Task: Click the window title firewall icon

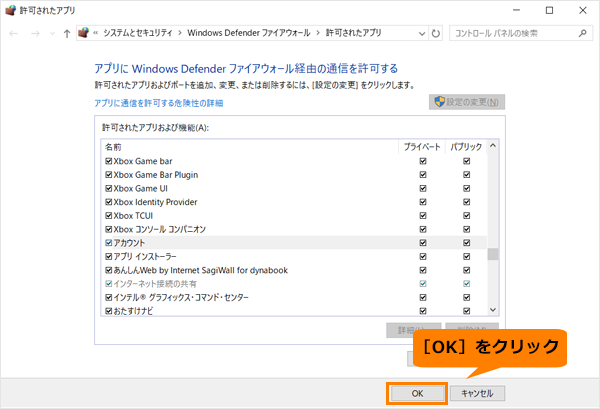Action: pyautogui.click(x=10, y=10)
